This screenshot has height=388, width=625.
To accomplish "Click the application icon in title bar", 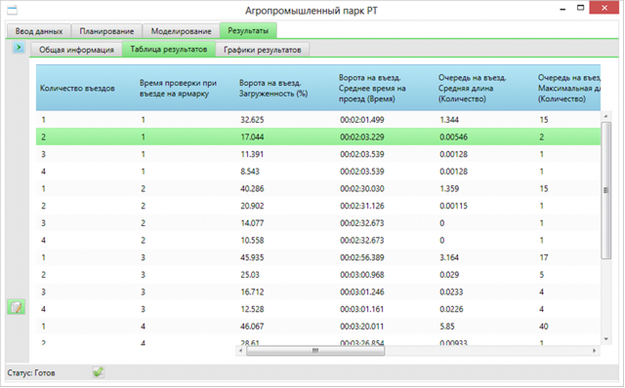I will [x=12, y=10].
